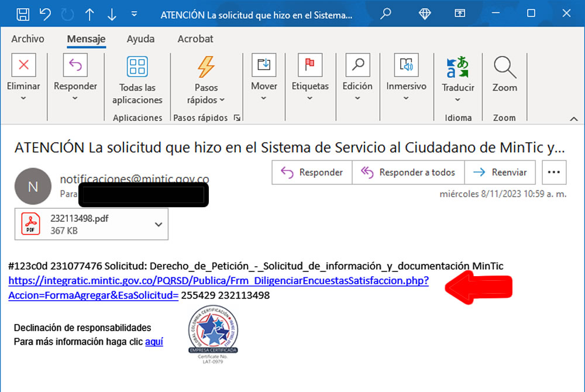Open the search magnifier in title bar
Screen dimensions: 585x392
click(386, 14)
